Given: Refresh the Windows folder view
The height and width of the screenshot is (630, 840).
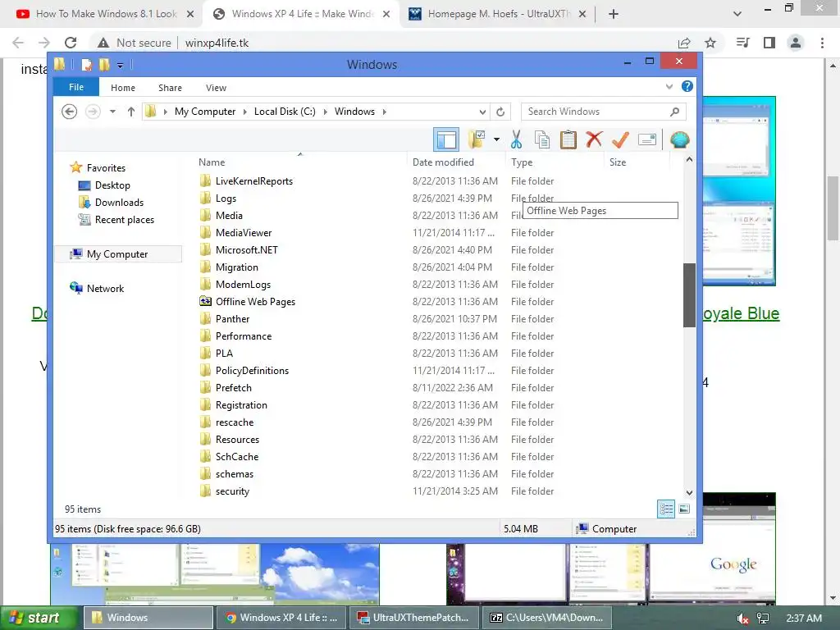Looking at the screenshot, I should click(x=500, y=112).
